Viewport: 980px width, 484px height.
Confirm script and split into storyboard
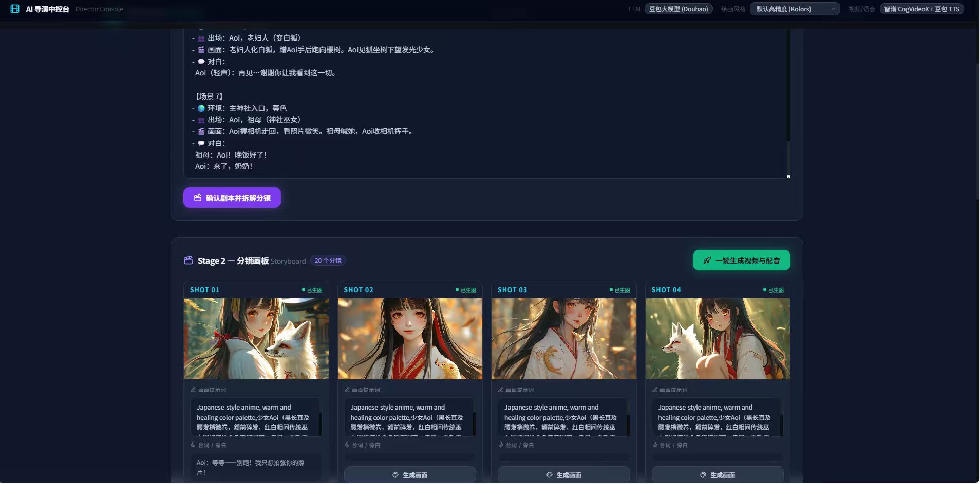coord(232,198)
